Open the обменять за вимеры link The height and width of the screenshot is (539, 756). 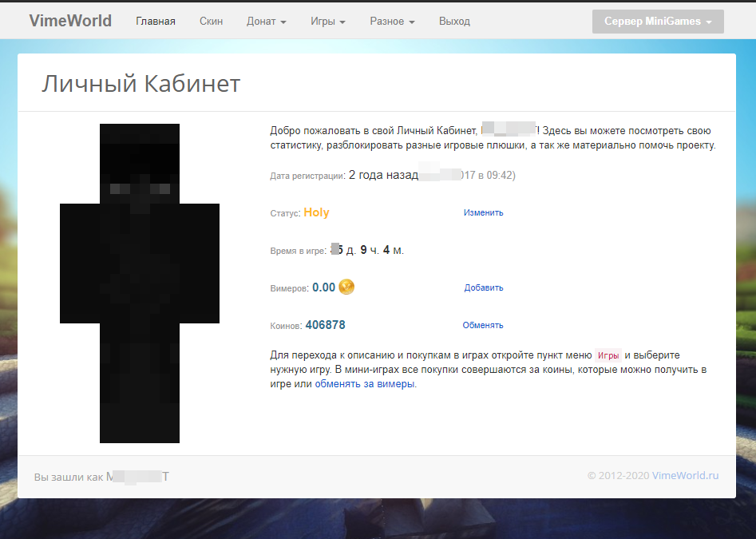pos(365,384)
